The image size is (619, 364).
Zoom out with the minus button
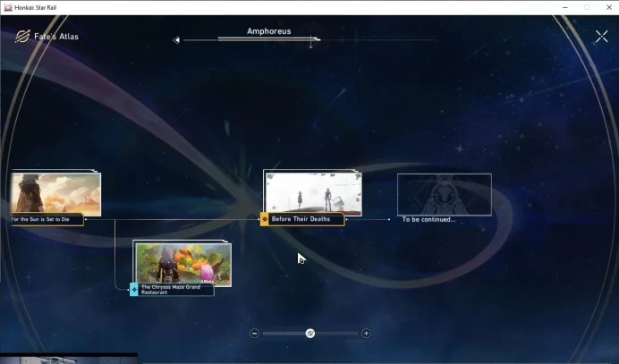point(254,334)
